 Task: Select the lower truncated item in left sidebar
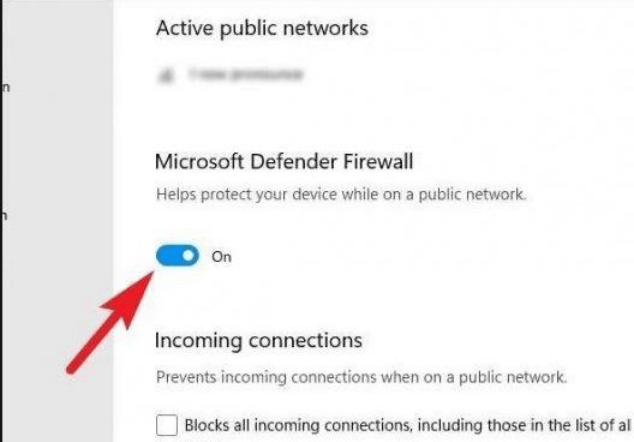(5, 216)
